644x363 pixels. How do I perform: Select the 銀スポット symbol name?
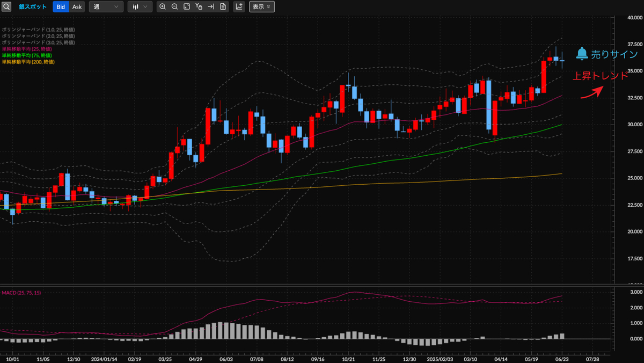tap(32, 7)
